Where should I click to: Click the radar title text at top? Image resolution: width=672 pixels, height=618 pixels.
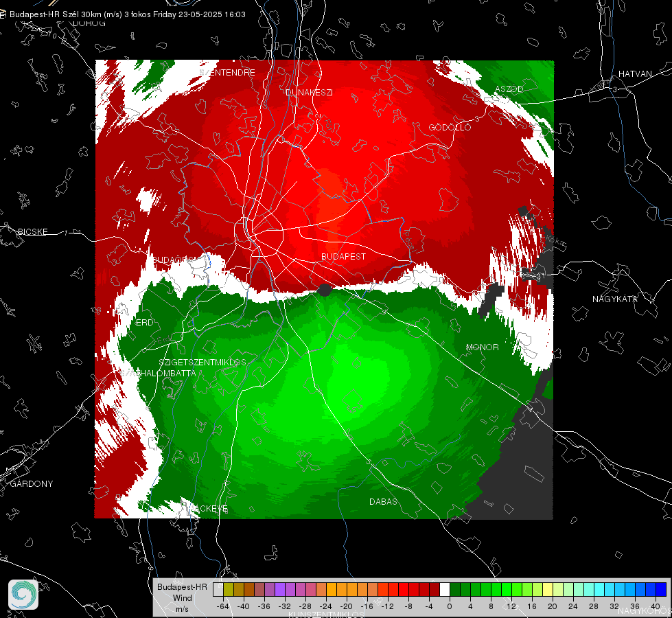tap(127, 14)
